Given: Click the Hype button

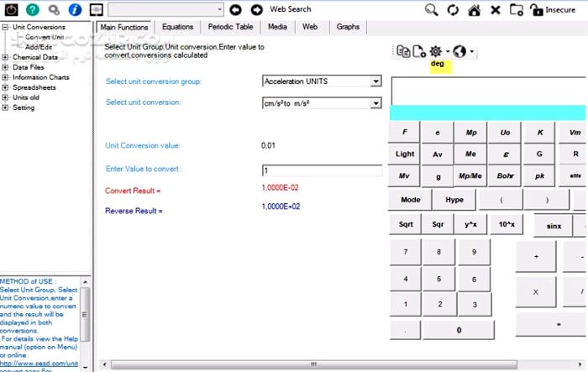Looking at the screenshot, I should point(454,200).
